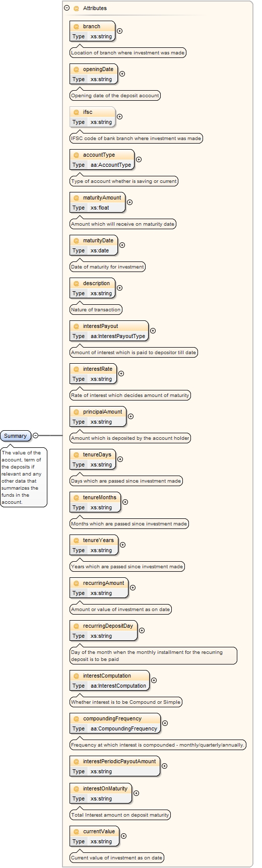Click the interestOnMaturity attribute name

pos(105,788)
